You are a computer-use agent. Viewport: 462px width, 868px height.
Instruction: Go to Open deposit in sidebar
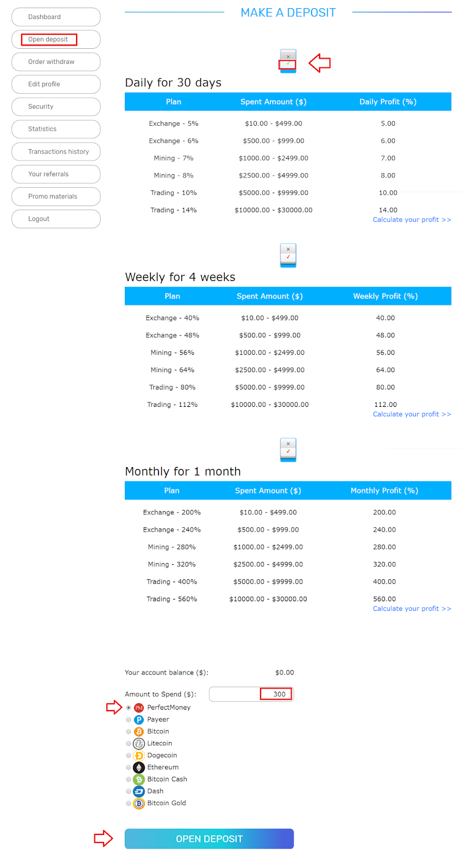point(56,39)
